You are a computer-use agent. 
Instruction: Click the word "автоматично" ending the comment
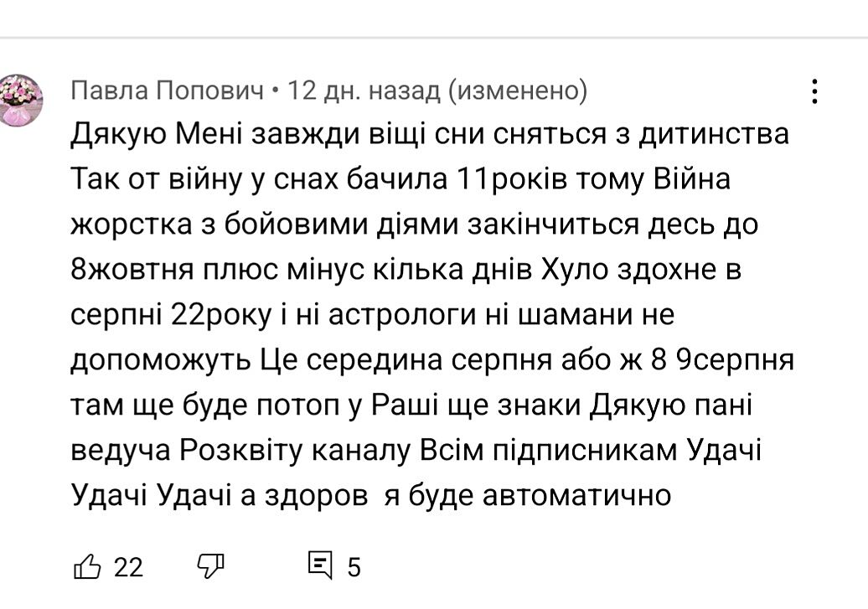pos(577,496)
